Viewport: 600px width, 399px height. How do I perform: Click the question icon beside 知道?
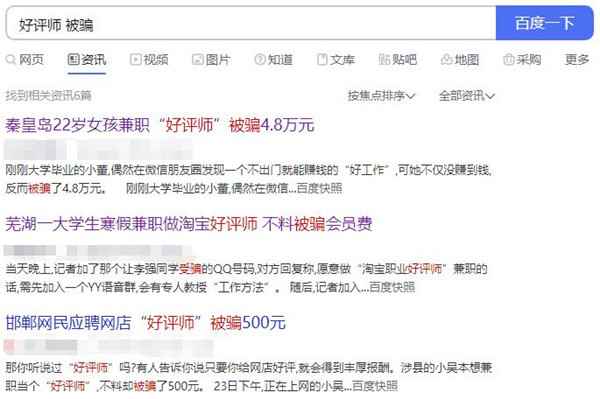pyautogui.click(x=260, y=59)
